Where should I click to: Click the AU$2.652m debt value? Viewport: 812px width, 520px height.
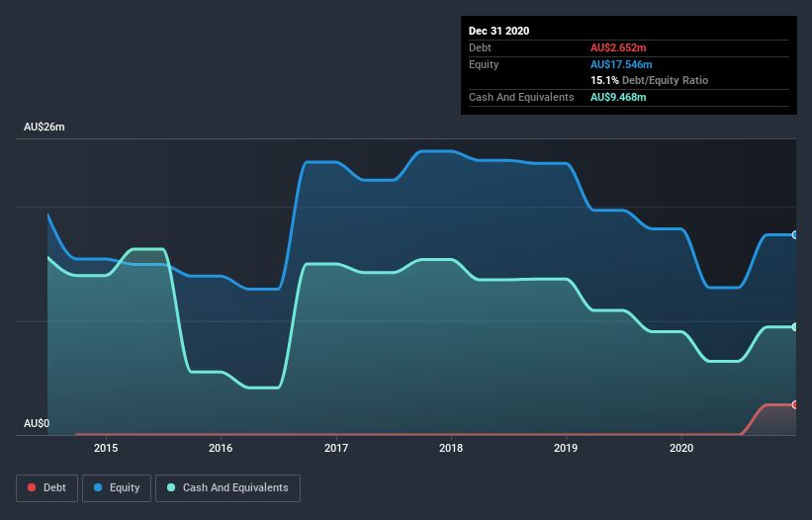pos(618,47)
